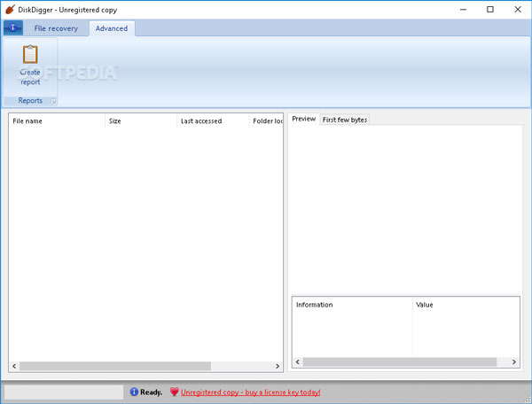Sort by Last accessed column header

[213, 121]
